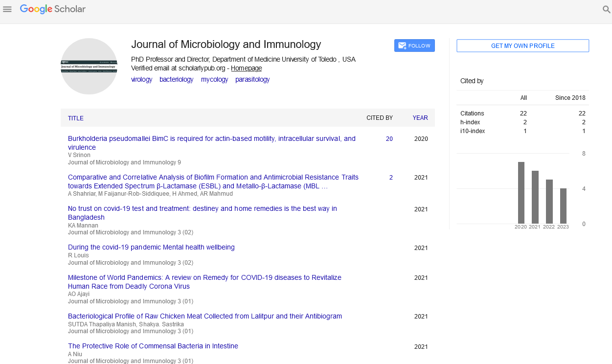The width and height of the screenshot is (612, 364).
Task: Click the journal profile avatar image
Action: click(89, 66)
